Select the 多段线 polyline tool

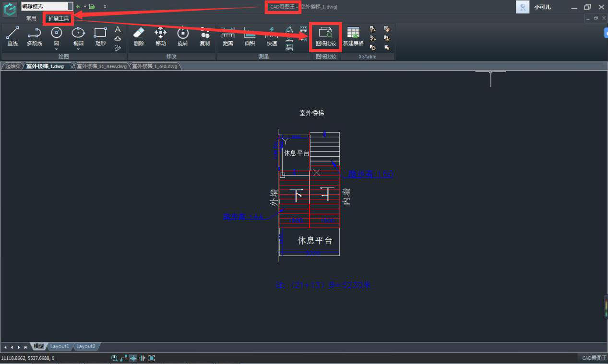[35, 36]
